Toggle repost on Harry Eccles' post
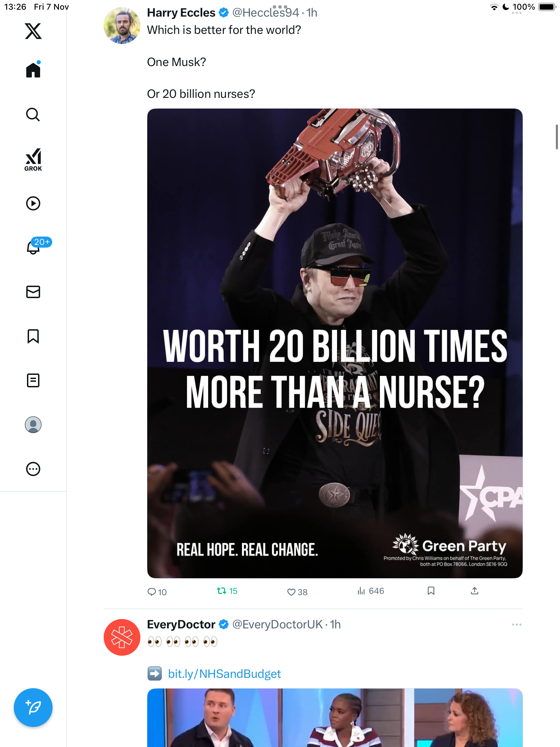This screenshot has height=747, width=560. click(x=222, y=591)
